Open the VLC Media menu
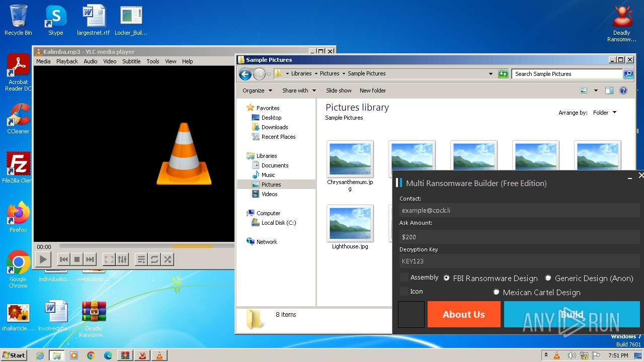The height and width of the screenshot is (362, 644). point(43,61)
